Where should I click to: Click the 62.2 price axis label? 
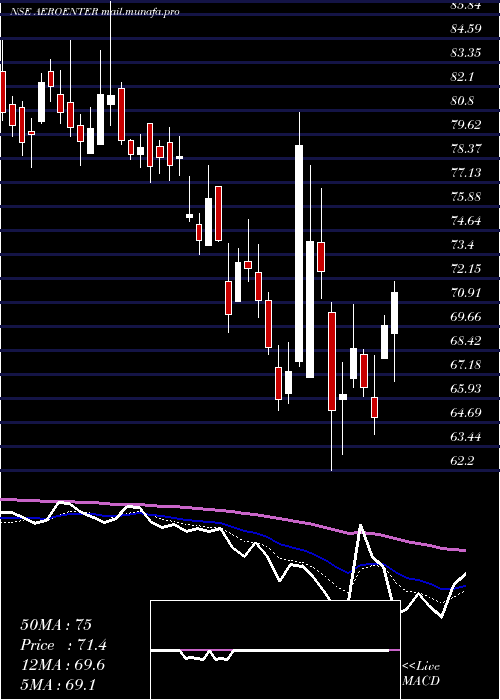[463, 461]
